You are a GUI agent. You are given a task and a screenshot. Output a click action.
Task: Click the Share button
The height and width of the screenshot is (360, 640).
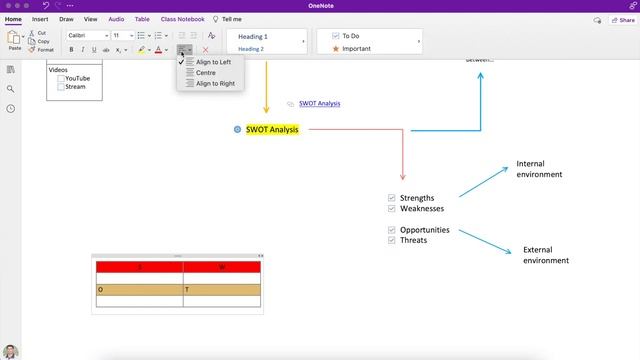coord(623,20)
